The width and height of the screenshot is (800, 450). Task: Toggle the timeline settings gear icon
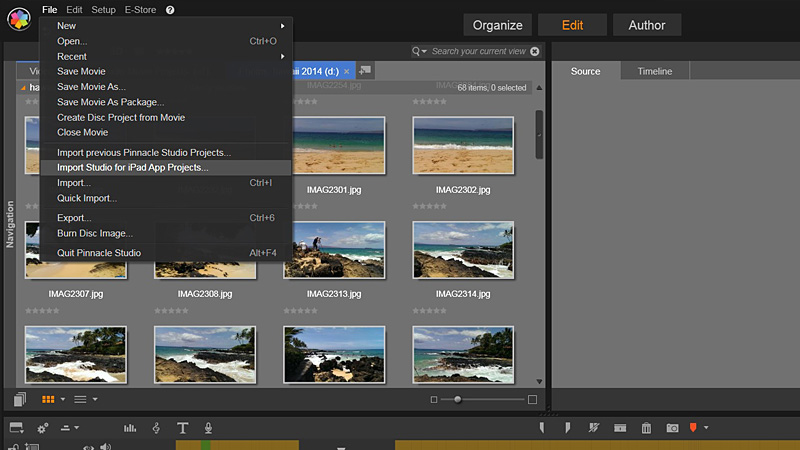point(43,428)
